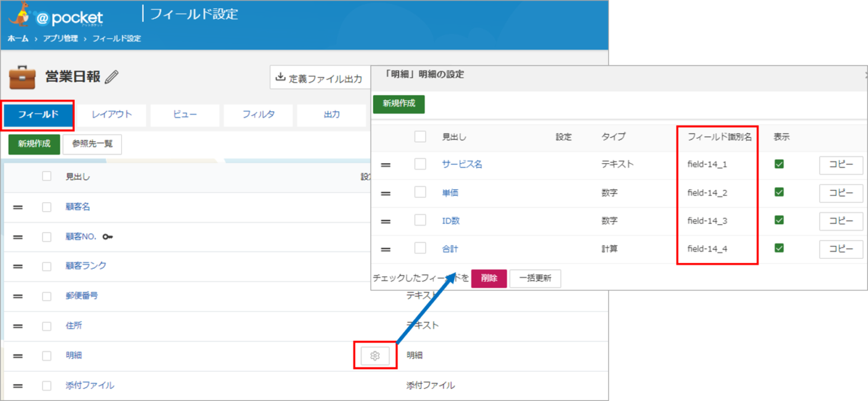Click the @pocket kangaroo logo
Viewport: 868px width, 401px height.
55,15
